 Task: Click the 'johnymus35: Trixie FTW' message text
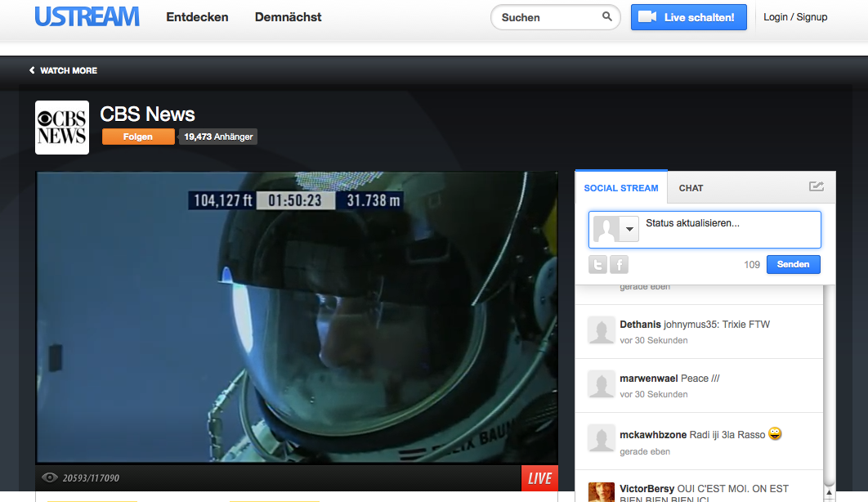pos(716,325)
